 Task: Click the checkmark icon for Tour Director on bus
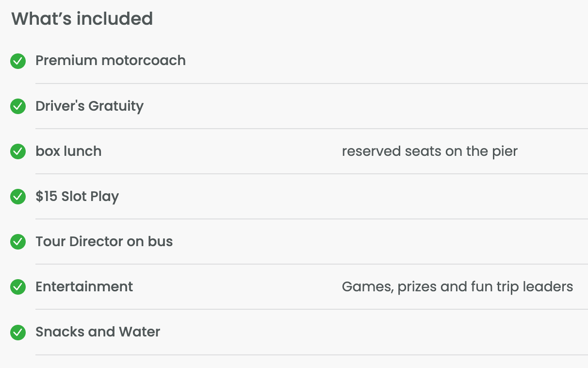click(x=18, y=242)
